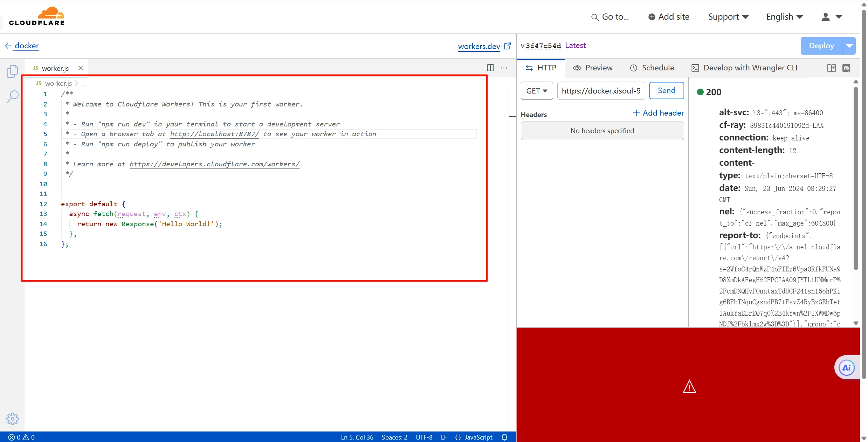Open the localhost:8787 link in code
The image size is (868, 442).
[x=214, y=134]
